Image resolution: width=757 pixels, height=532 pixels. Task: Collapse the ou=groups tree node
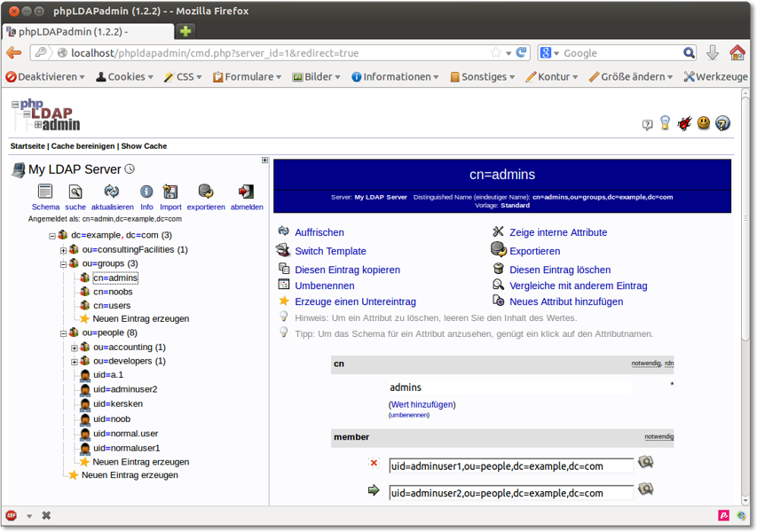63,264
